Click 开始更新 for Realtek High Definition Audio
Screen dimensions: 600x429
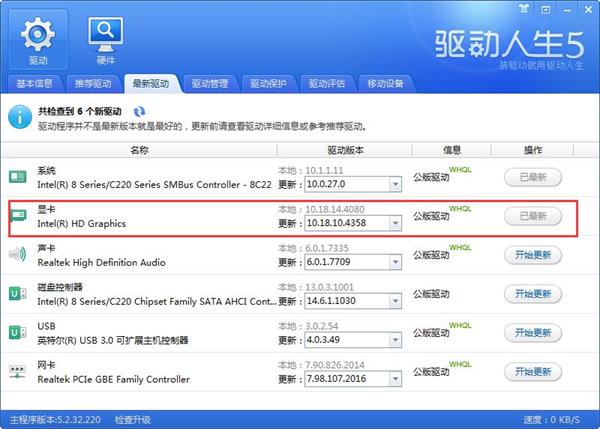pos(532,255)
